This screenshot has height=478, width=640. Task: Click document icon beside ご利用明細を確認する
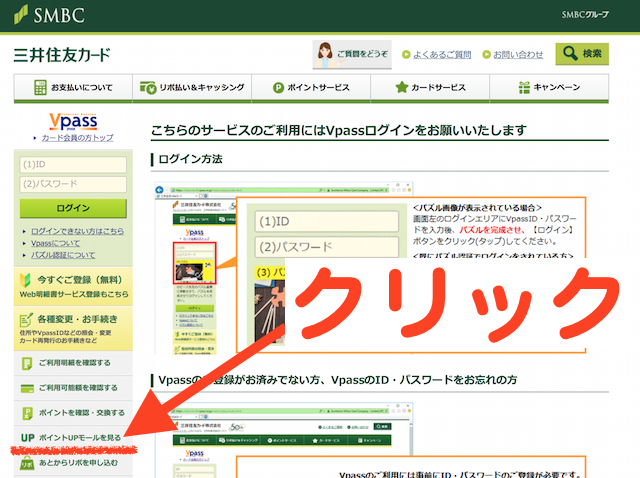click(x=27, y=363)
